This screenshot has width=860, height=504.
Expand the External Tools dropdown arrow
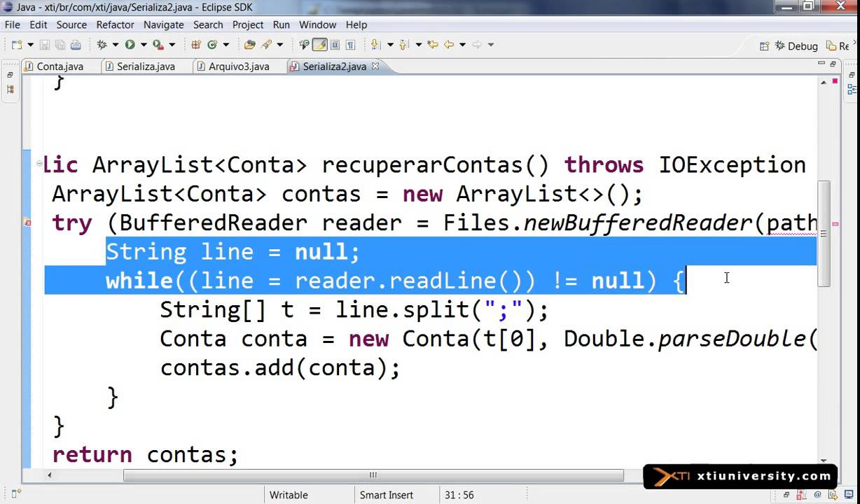[x=172, y=45]
